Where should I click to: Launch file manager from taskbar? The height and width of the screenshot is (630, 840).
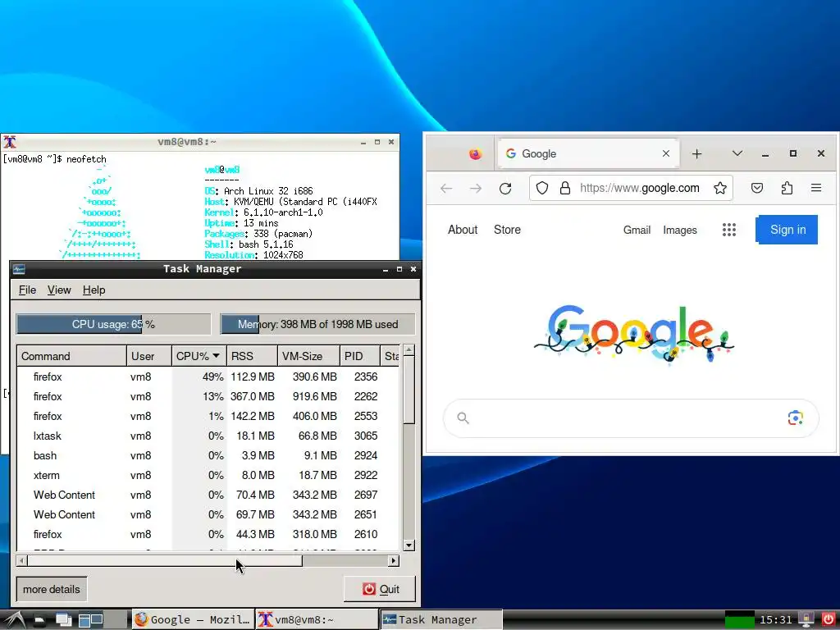39,620
